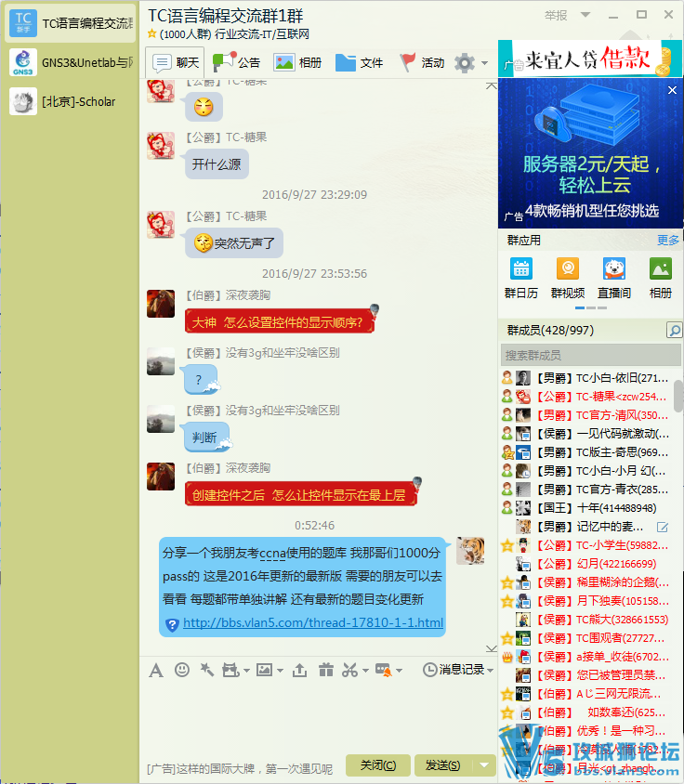Expand the 消息记录 message history dropdown
The width and height of the screenshot is (684, 784).
[x=490, y=670]
